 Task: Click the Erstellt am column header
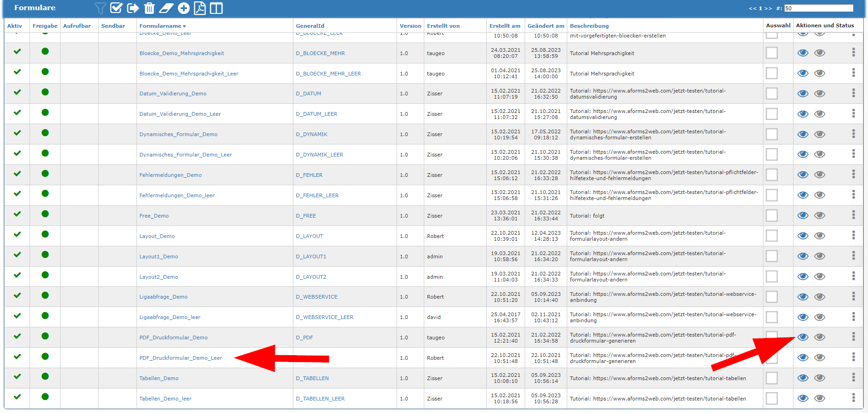click(505, 26)
